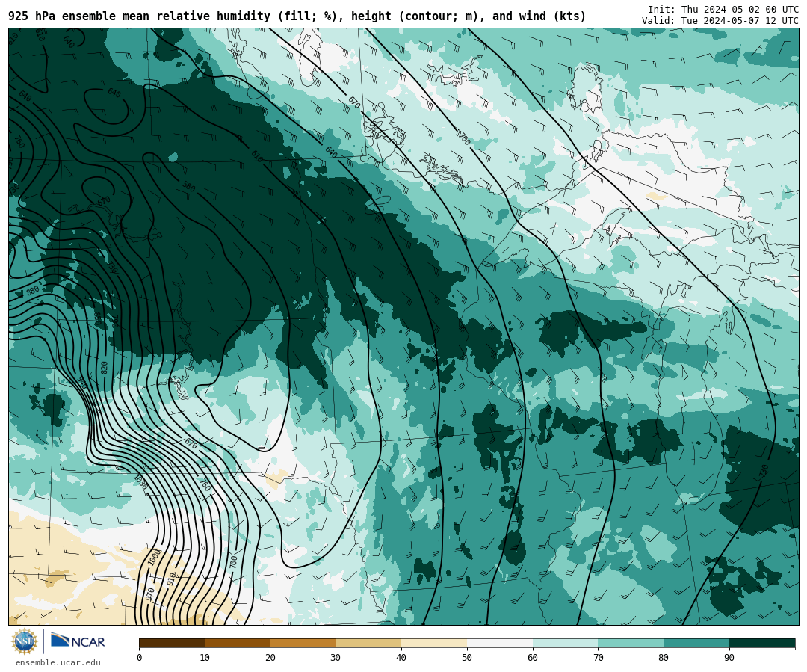Click the colorbar tick label 20
Image resolution: width=807 pixels, height=672 pixels.
click(270, 658)
